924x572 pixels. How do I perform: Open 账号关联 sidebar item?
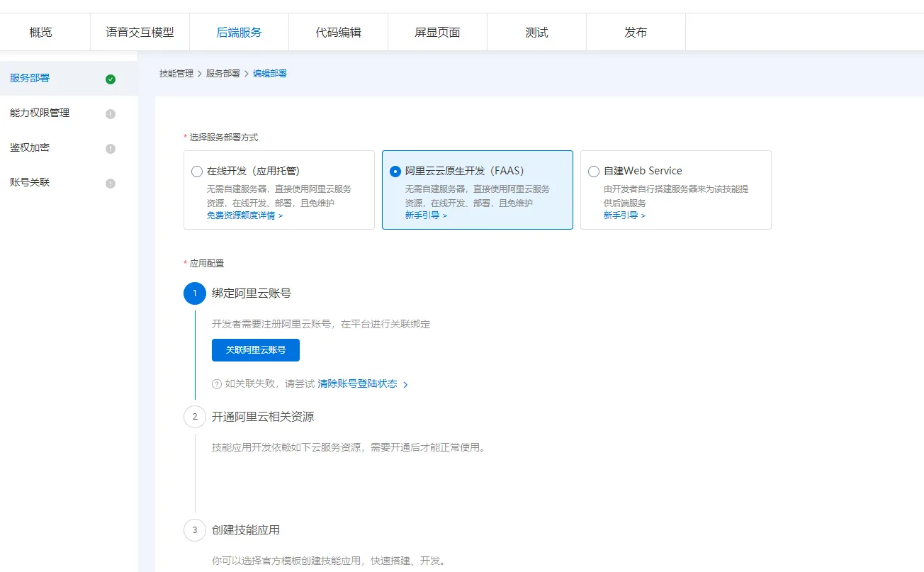69,183
